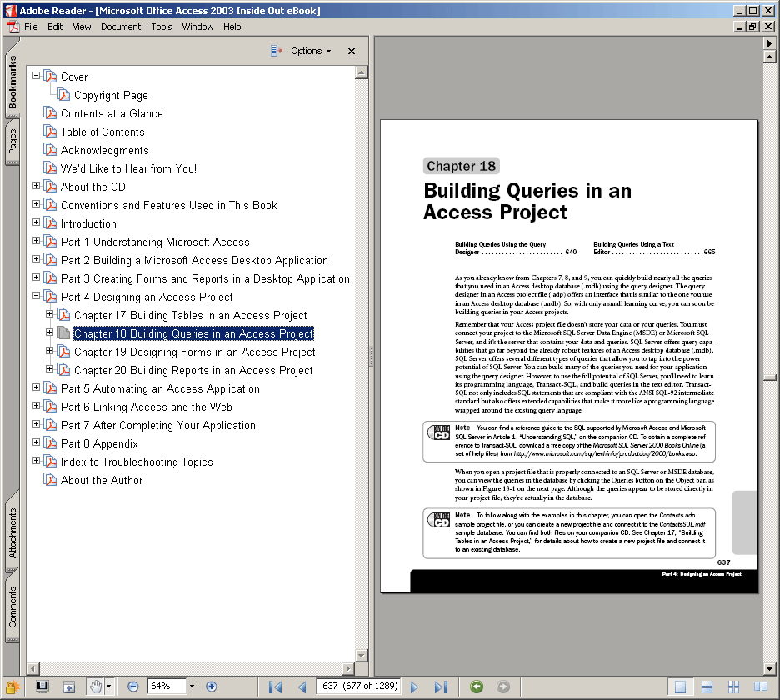Zoom out with the minus button
Viewport: 780px width, 700px height.
(132, 687)
